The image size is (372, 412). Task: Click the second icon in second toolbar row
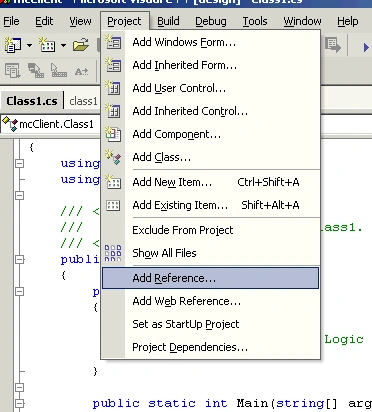click(x=36, y=71)
